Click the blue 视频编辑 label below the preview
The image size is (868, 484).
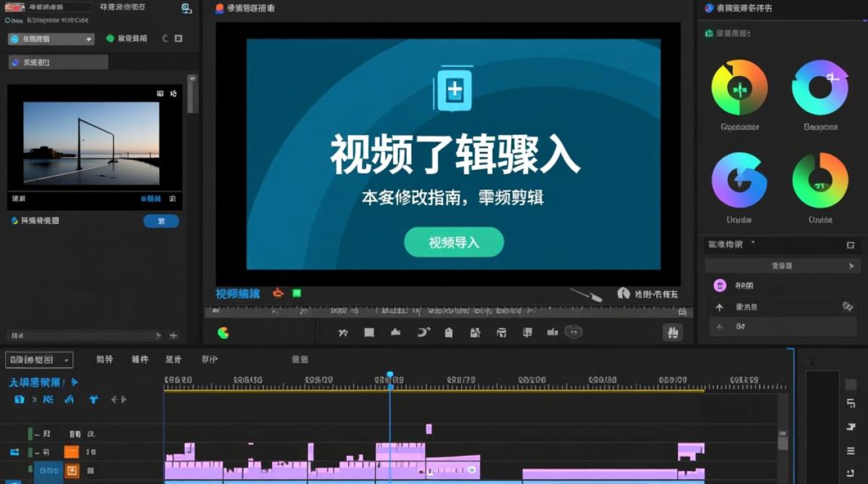[x=238, y=294]
